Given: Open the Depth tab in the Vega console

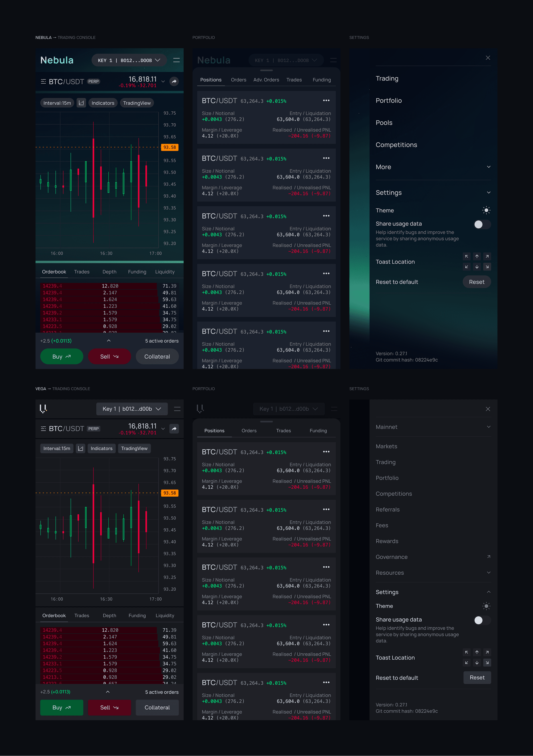Looking at the screenshot, I should pos(109,615).
